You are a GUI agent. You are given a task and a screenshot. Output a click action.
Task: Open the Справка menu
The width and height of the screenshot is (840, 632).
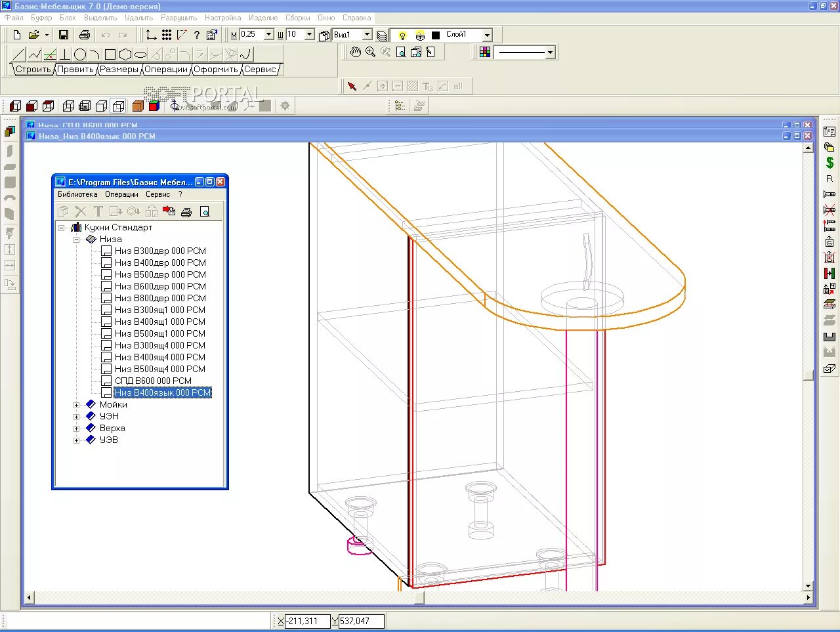pos(356,18)
